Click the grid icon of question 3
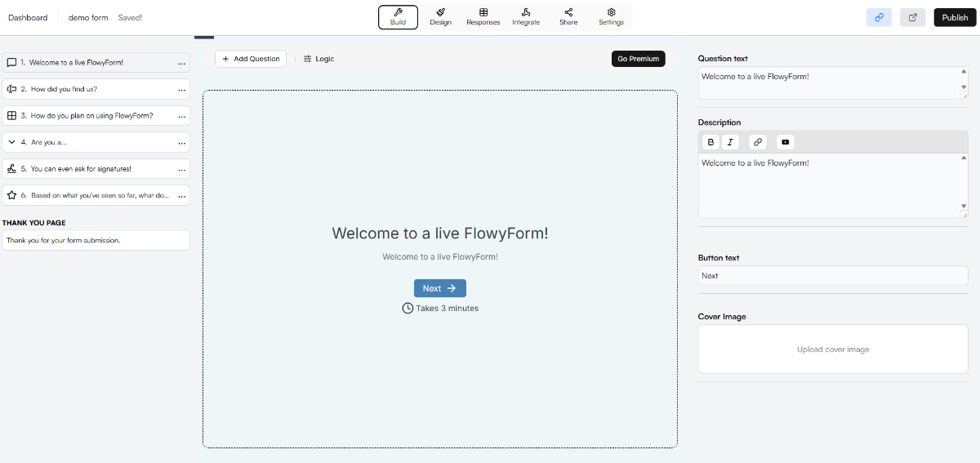The height and width of the screenshot is (463, 980). (11, 115)
